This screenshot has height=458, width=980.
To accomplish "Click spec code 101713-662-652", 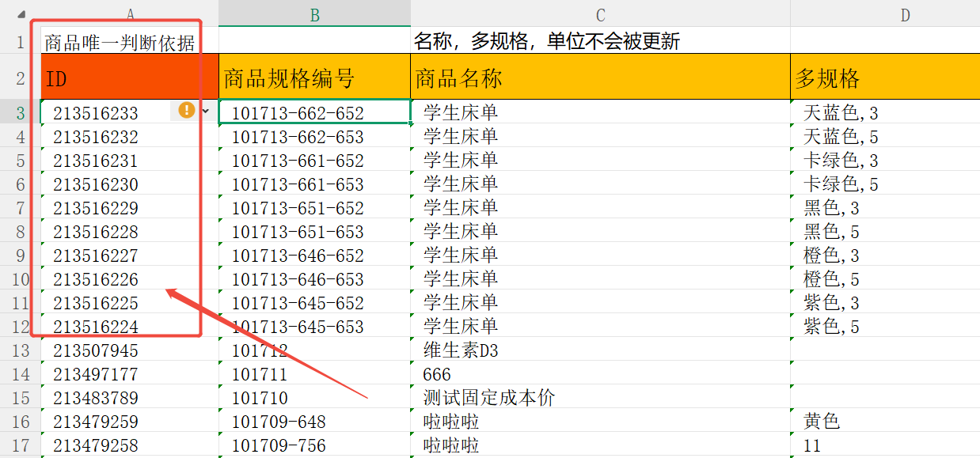I will [x=298, y=113].
